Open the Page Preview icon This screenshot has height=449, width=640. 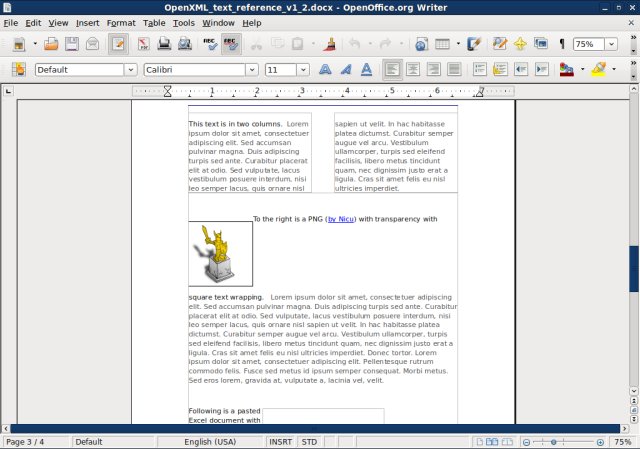[x=185, y=44]
